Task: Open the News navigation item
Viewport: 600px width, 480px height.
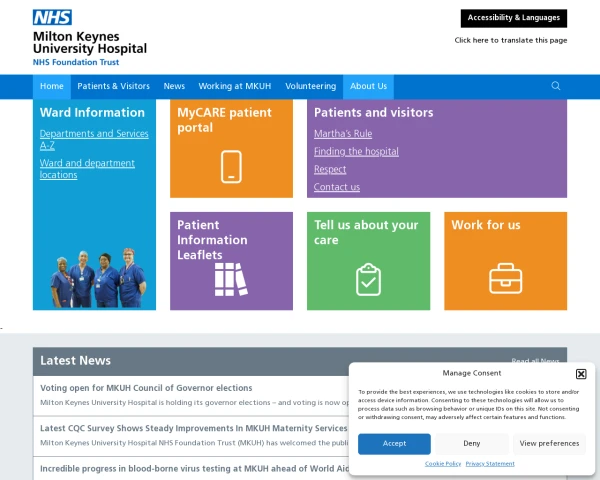Action: (x=174, y=86)
